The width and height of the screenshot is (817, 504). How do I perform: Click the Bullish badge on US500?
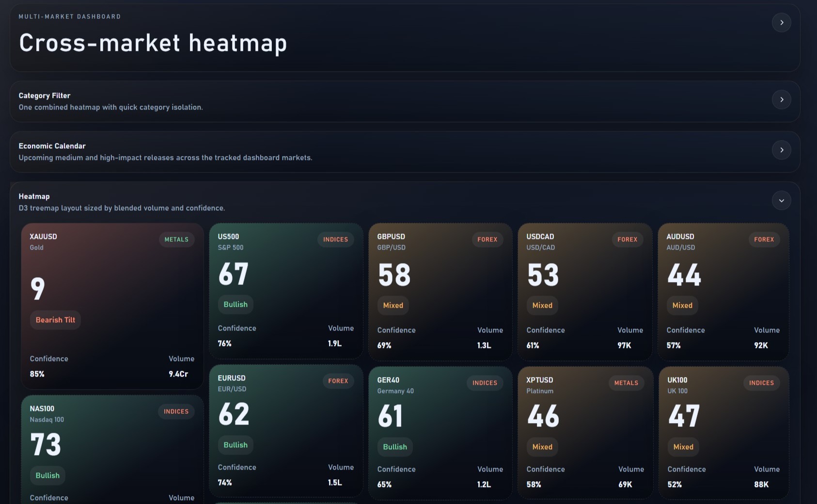(x=236, y=304)
